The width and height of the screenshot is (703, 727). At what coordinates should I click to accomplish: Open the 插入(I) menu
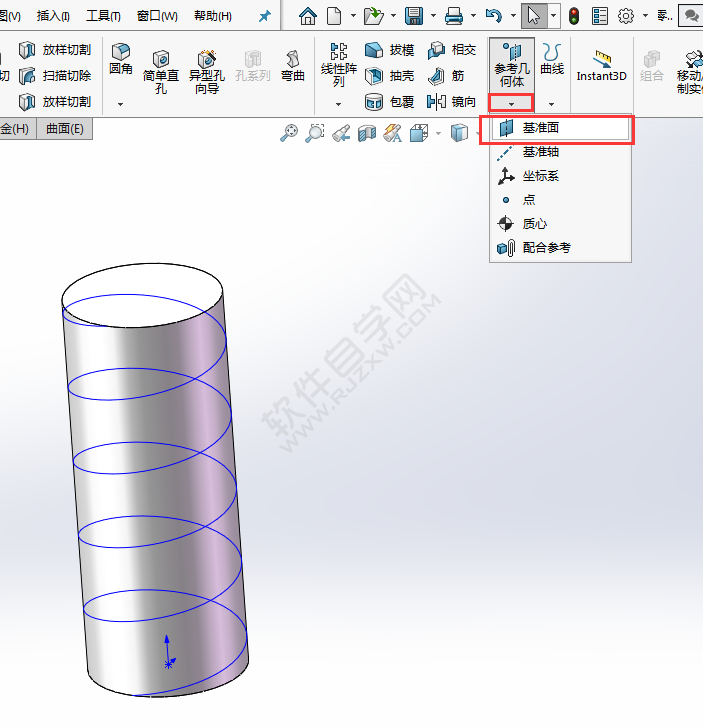point(53,16)
